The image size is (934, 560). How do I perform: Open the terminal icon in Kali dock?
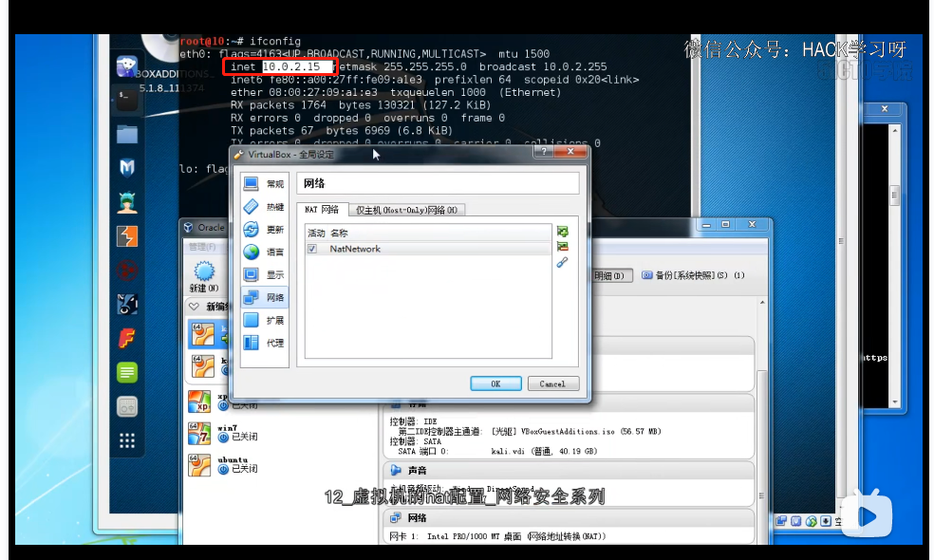pos(127,99)
